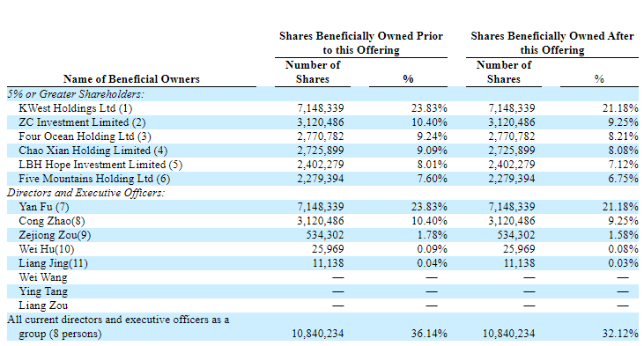Click the Ying Tang name cell
This screenshot has width=644, height=346.
[x=43, y=291]
